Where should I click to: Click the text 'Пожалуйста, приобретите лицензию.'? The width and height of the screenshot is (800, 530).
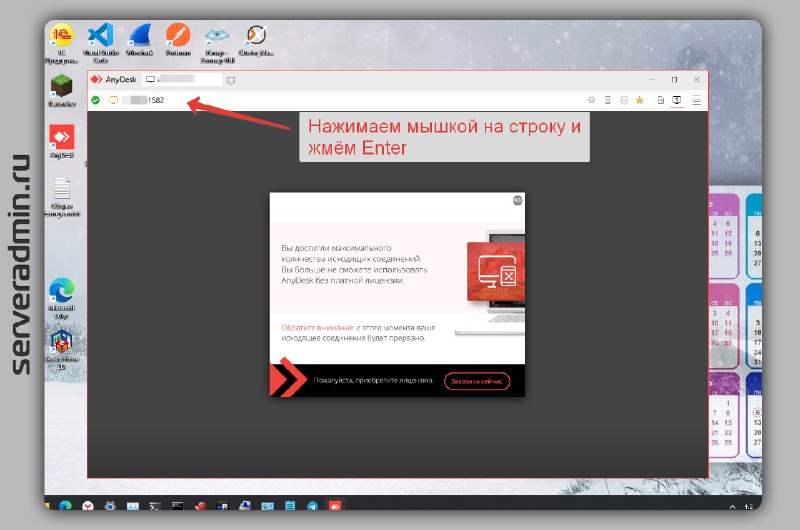pyautogui.click(x=373, y=380)
